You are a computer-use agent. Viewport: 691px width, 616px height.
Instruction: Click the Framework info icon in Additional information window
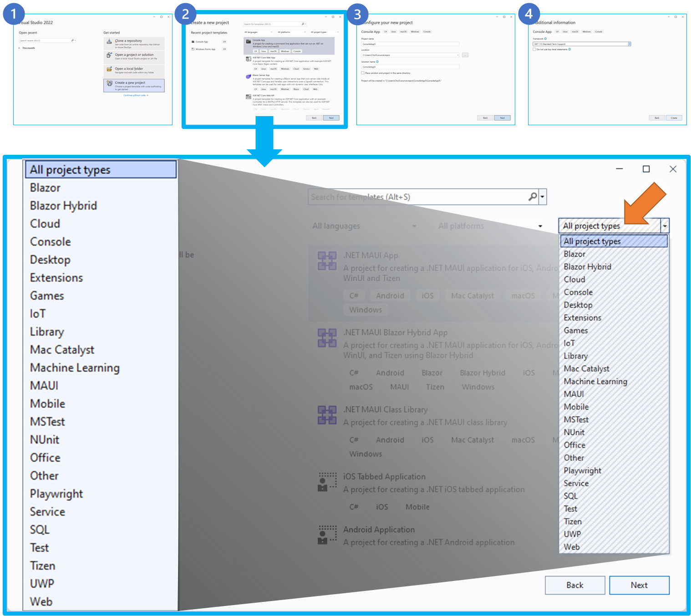coord(545,39)
